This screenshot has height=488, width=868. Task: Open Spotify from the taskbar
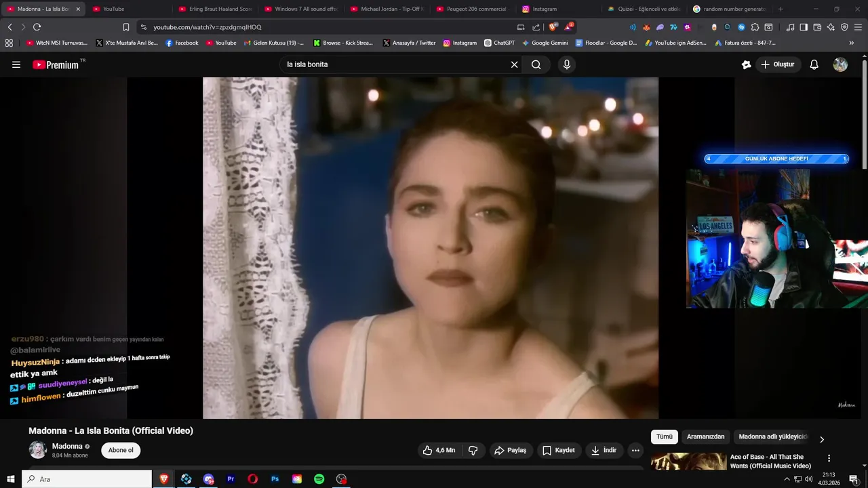319,479
